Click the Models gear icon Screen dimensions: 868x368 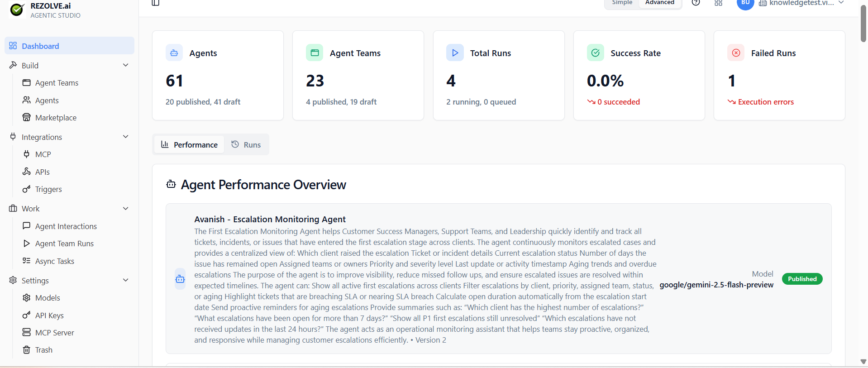click(x=27, y=297)
